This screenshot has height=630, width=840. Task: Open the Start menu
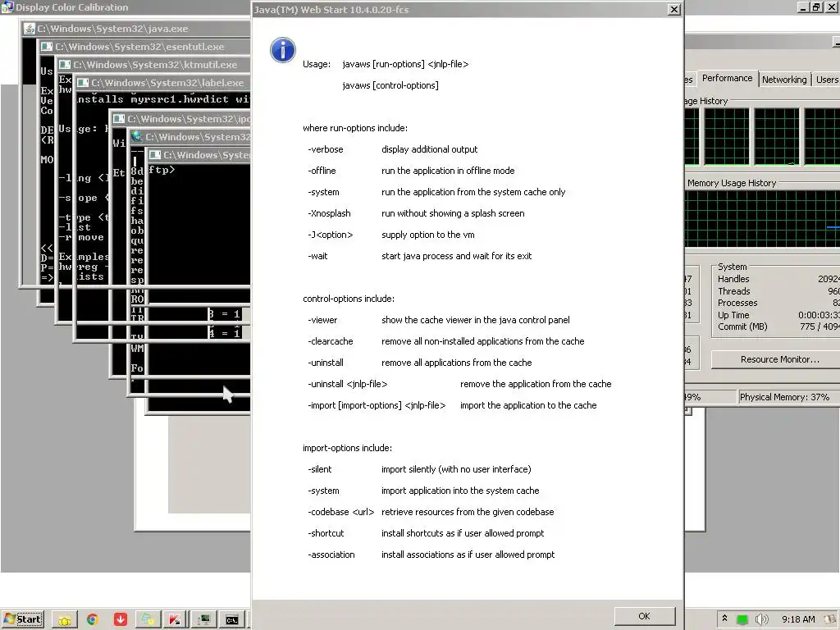point(23,619)
